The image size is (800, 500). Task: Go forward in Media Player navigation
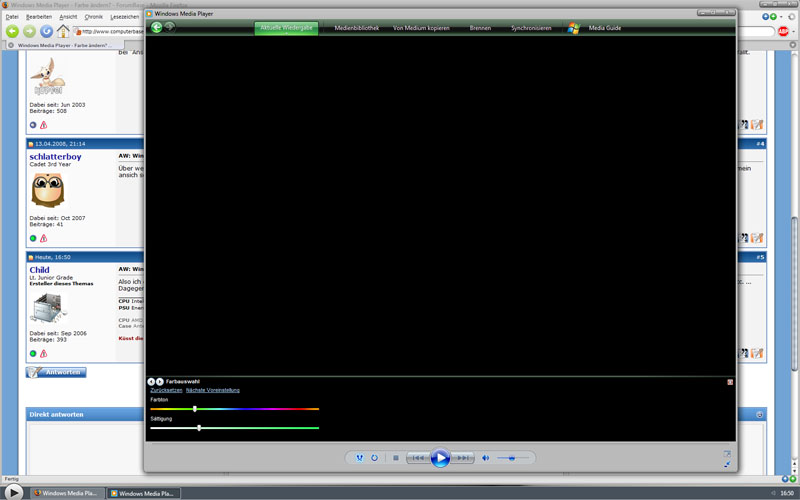170,27
